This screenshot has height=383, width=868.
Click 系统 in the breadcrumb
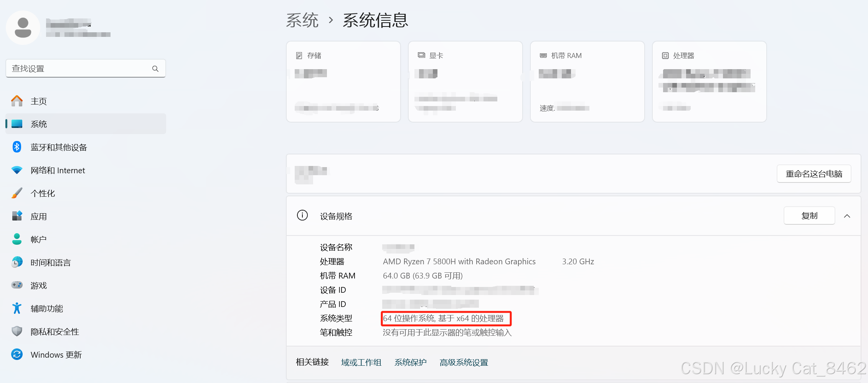(303, 20)
